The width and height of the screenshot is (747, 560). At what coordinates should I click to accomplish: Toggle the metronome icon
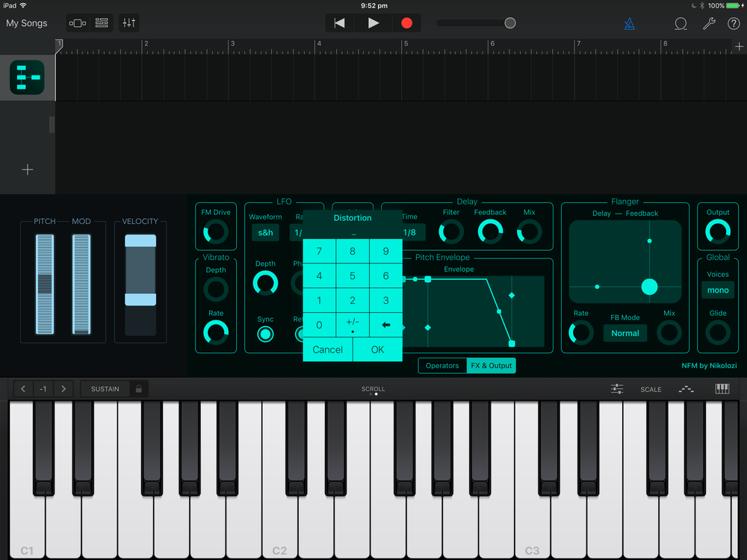[x=629, y=24]
